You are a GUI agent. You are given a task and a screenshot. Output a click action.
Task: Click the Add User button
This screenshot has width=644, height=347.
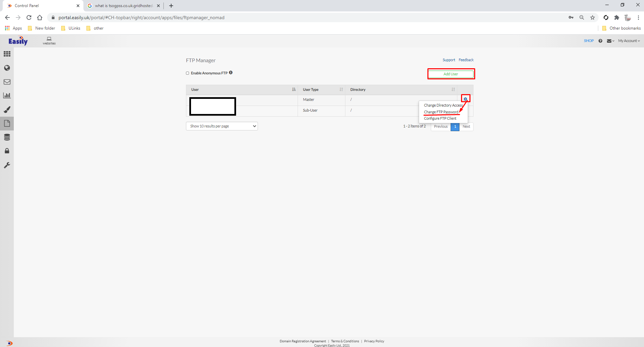point(451,74)
